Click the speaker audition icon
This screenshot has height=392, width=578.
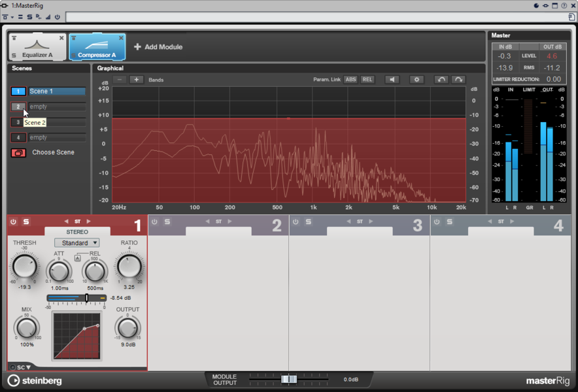392,80
